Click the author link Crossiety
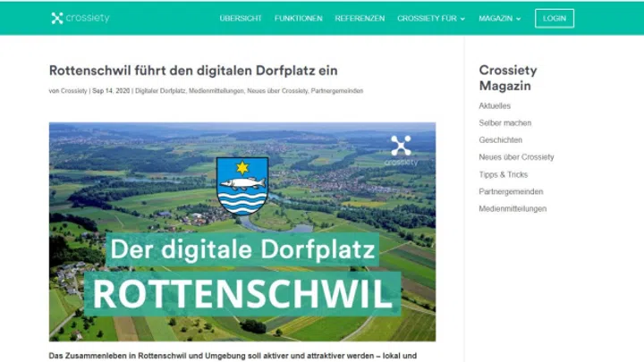Image resolution: width=644 pixels, height=362 pixels. click(x=74, y=90)
